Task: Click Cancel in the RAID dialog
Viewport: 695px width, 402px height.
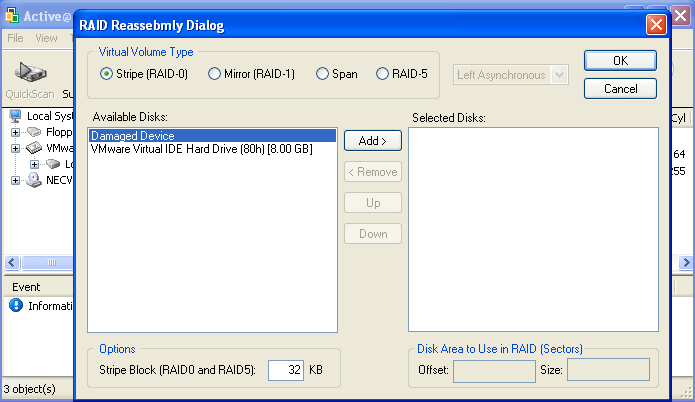Action: [620, 89]
